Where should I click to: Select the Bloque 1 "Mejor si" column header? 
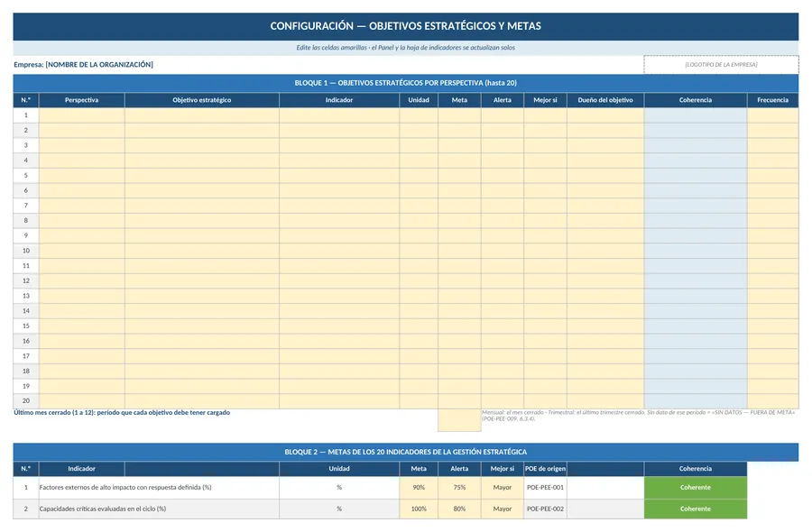pos(545,100)
